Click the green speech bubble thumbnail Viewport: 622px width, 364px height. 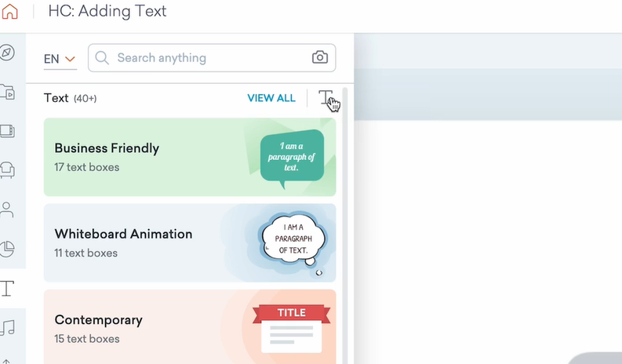point(292,155)
